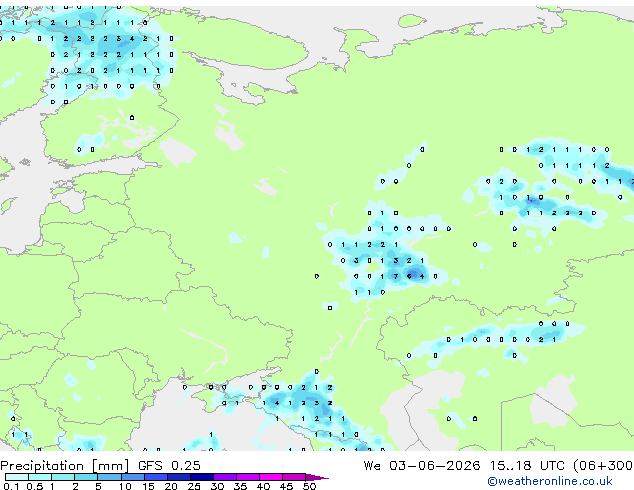Click the 'Precipitation [mm]' title text
634x490 pixels.
point(65,466)
